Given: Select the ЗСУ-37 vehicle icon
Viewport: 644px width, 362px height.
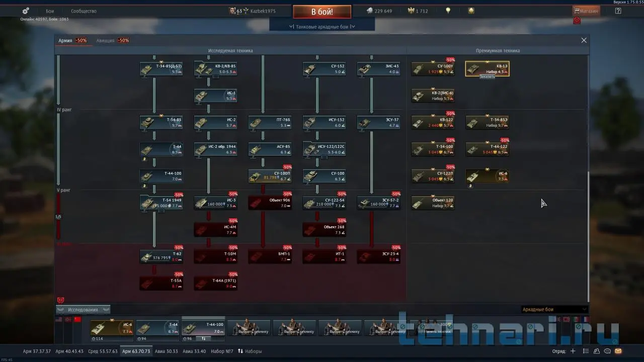Looking at the screenshot, I should pos(378,123).
